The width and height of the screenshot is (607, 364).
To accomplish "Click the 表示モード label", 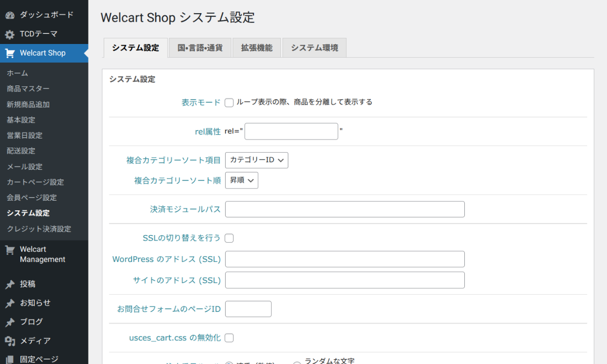I will click(201, 103).
